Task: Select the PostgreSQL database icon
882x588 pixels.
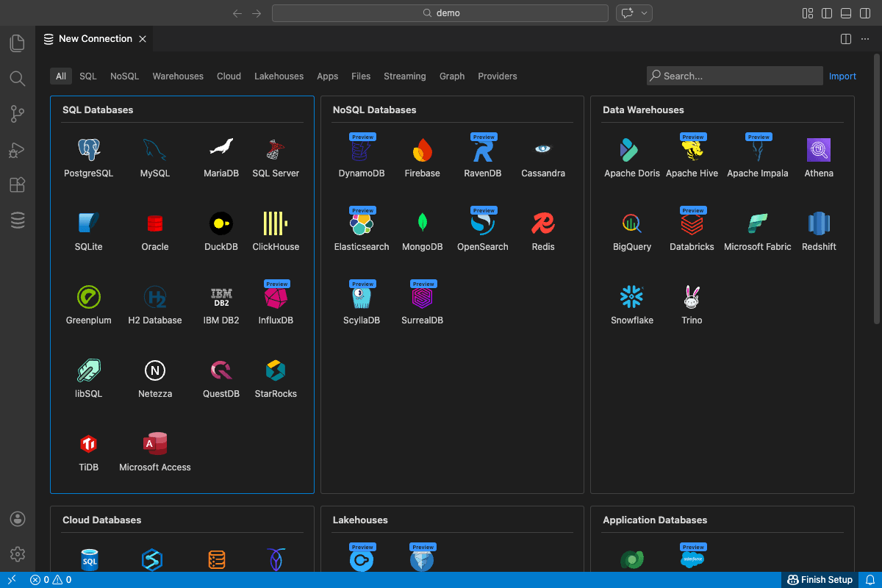Action: click(x=89, y=150)
